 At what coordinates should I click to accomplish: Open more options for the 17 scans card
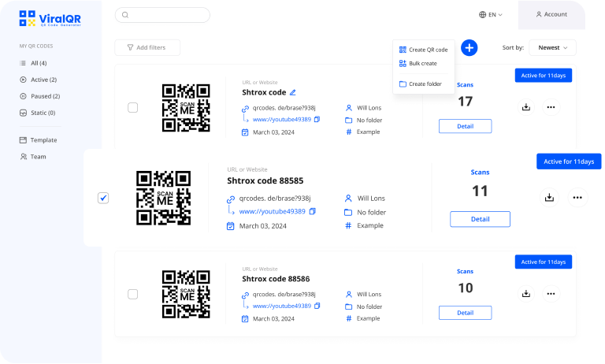(551, 107)
